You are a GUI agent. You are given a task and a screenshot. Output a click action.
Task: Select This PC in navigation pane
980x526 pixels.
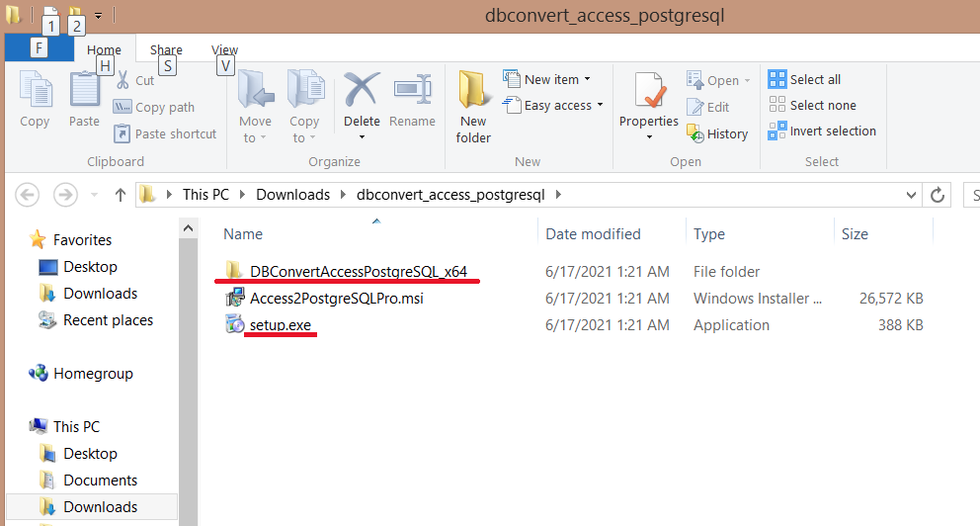76,426
